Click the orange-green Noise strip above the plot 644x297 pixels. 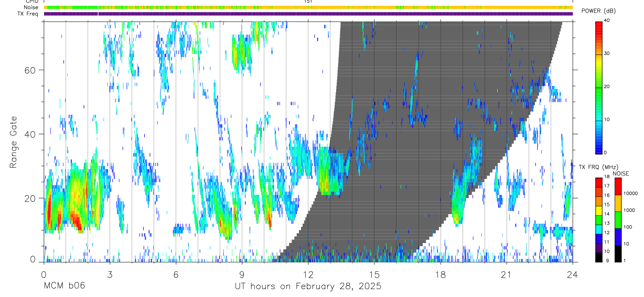(308, 7)
